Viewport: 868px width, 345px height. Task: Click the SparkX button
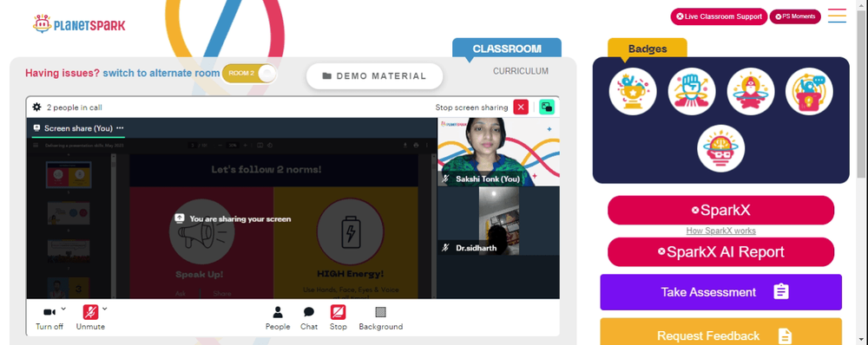720,210
